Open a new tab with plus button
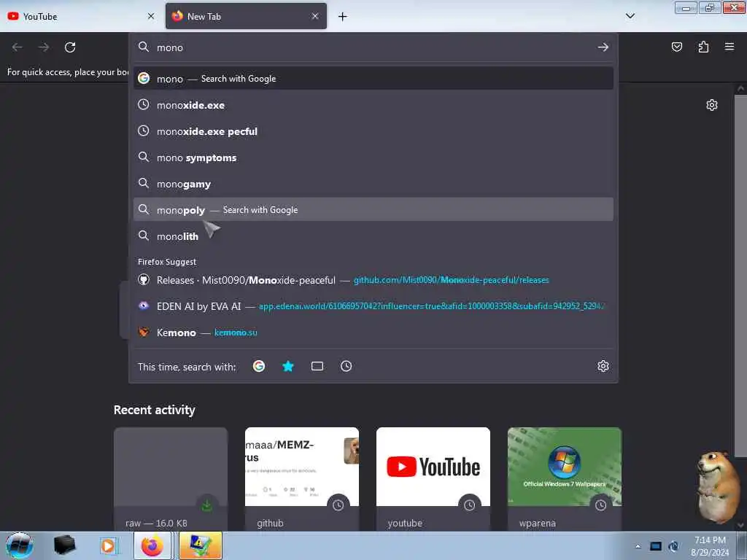This screenshot has width=747, height=560. (343, 17)
